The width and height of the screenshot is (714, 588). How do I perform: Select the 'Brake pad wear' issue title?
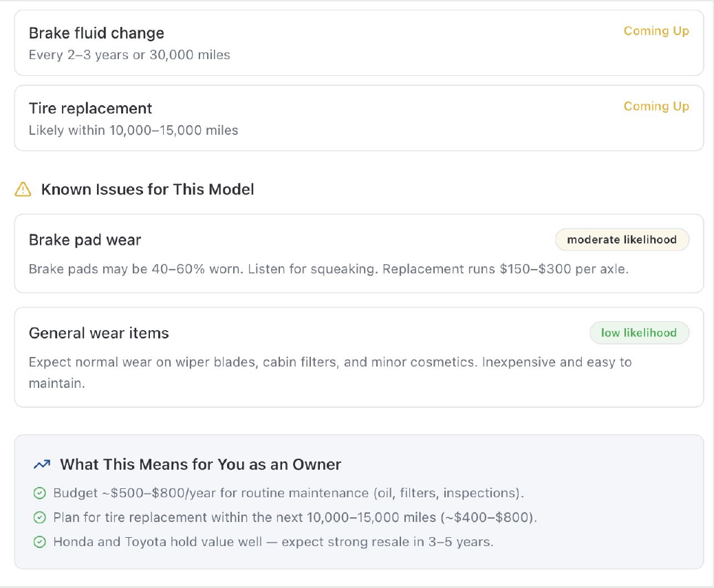pyautogui.click(x=85, y=240)
